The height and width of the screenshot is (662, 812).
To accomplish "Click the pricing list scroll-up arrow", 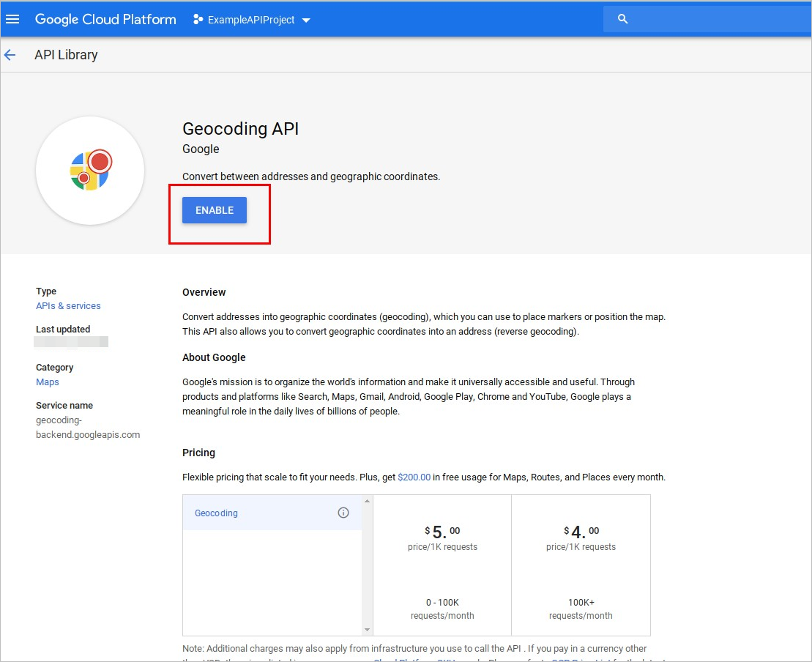I will pos(368,501).
